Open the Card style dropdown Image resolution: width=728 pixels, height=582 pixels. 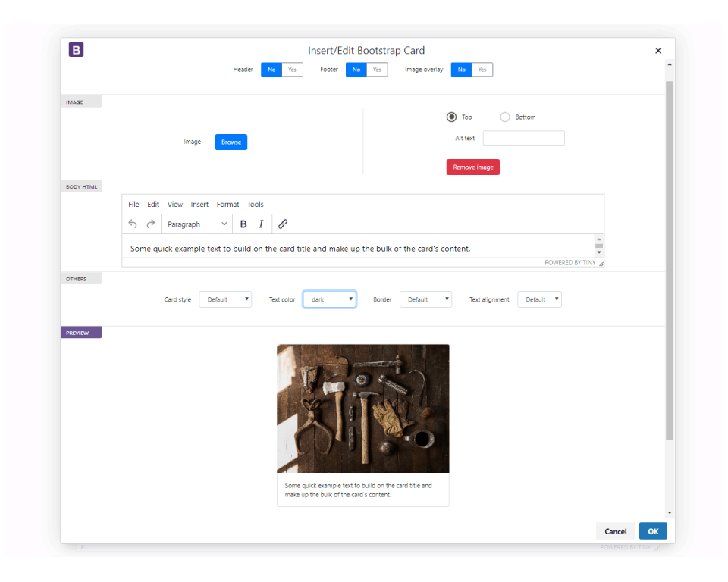[x=225, y=299]
